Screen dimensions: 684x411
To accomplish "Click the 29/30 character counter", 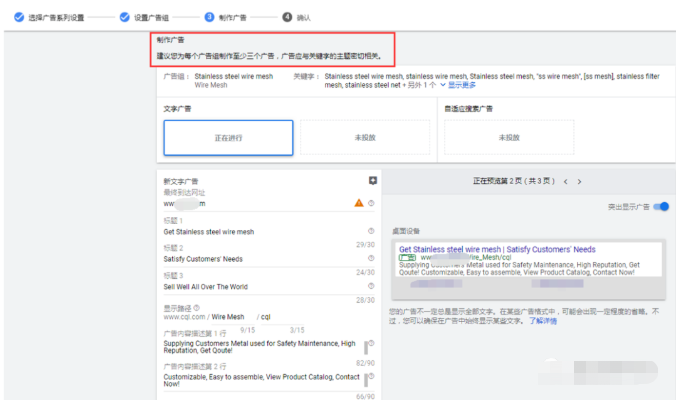I will click(366, 245).
